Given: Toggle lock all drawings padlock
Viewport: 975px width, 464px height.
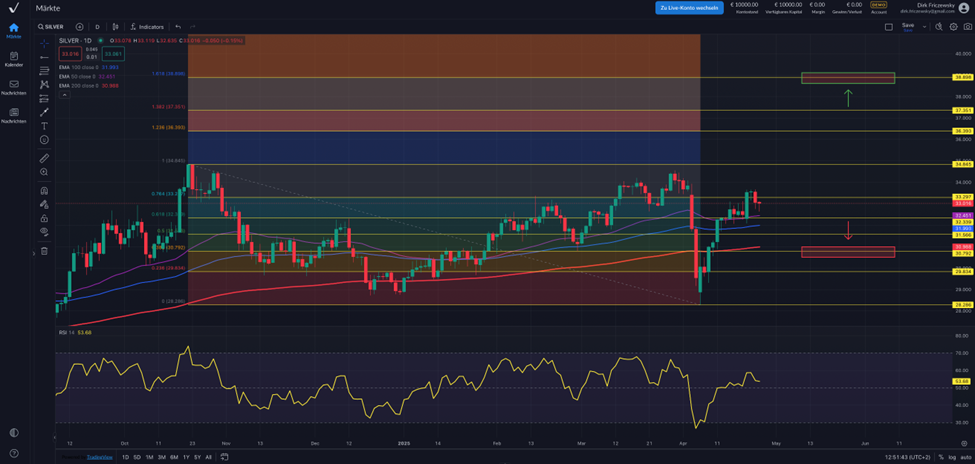Looking at the screenshot, I should [x=44, y=218].
